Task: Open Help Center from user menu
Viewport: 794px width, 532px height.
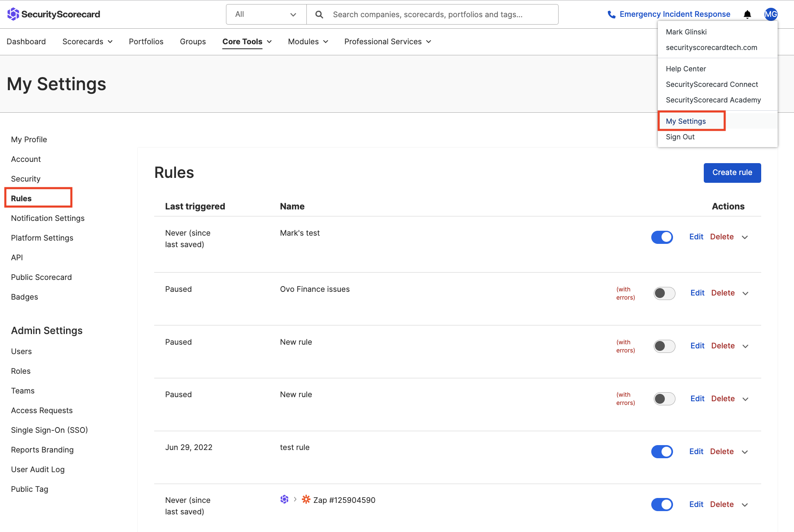Action: point(686,69)
